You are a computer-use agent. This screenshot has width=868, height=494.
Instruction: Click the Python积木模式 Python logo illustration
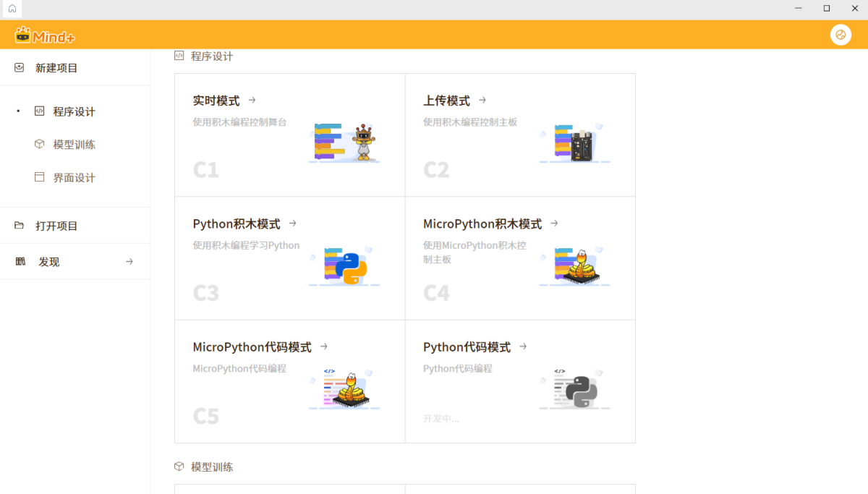[344, 266]
